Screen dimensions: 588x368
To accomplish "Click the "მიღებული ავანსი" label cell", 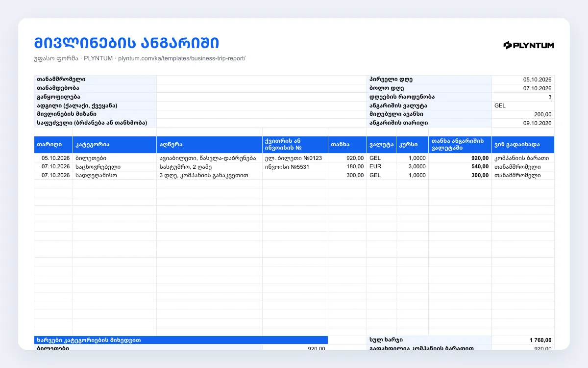I will 429,114.
